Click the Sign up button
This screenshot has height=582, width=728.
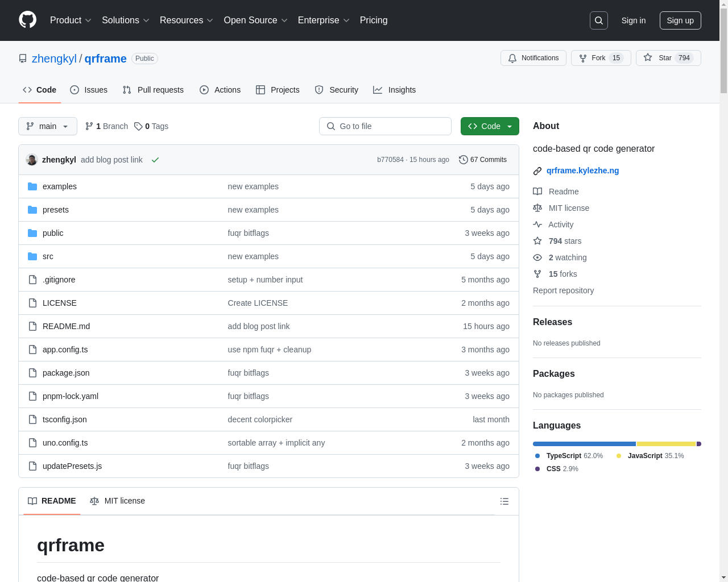pos(680,20)
